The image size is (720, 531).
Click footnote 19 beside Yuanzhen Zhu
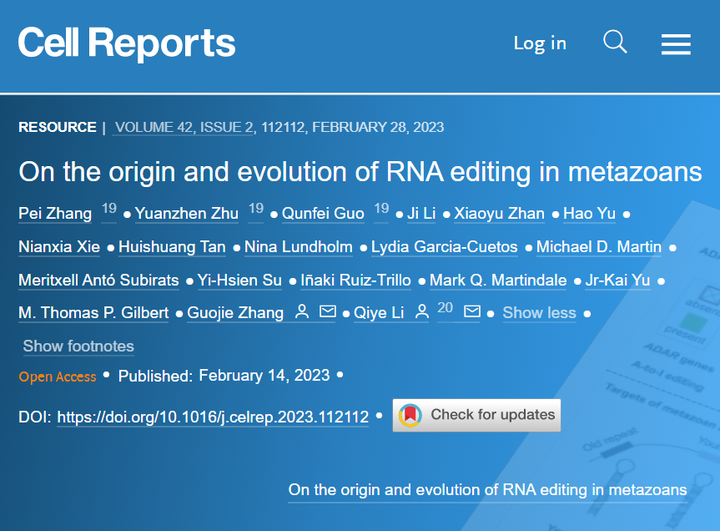pos(256,208)
